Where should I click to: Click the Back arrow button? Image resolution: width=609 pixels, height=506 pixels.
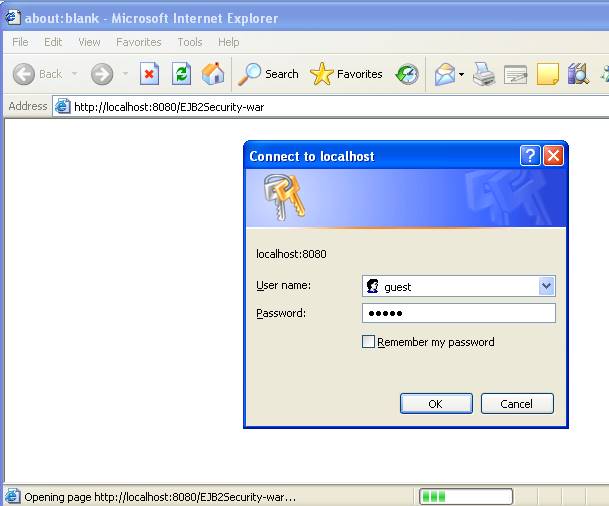[24, 74]
